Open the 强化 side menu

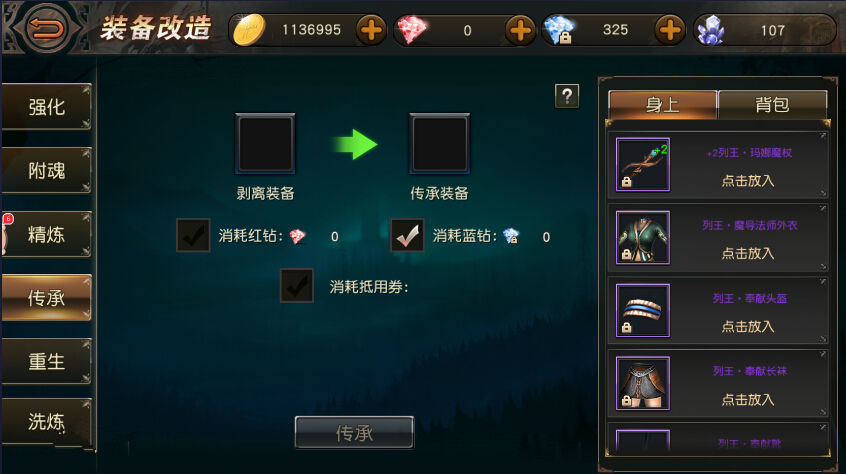click(x=46, y=107)
